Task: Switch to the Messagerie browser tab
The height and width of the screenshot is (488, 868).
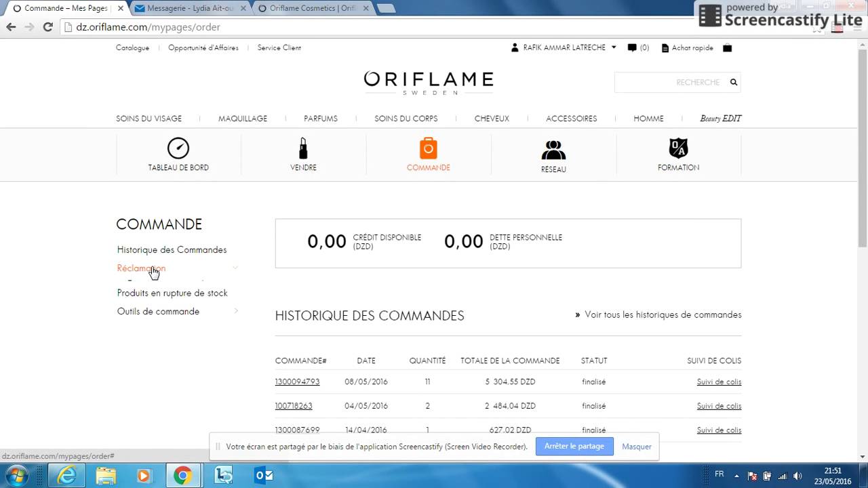Action: click(x=190, y=8)
